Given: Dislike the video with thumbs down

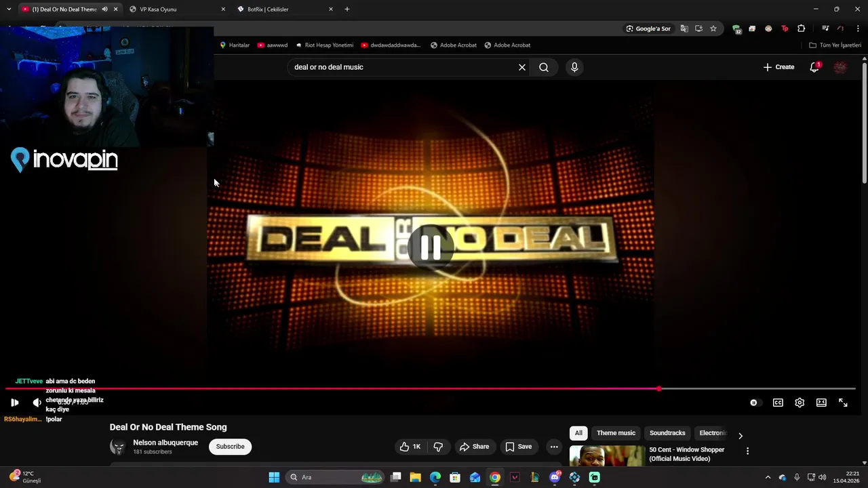Looking at the screenshot, I should [438, 447].
